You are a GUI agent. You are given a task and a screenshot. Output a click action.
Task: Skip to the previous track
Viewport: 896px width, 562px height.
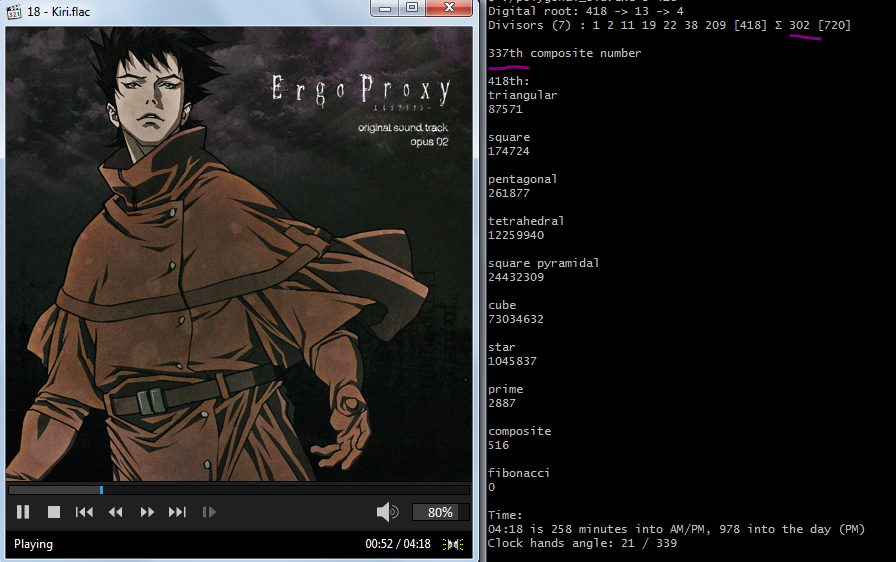click(x=84, y=512)
